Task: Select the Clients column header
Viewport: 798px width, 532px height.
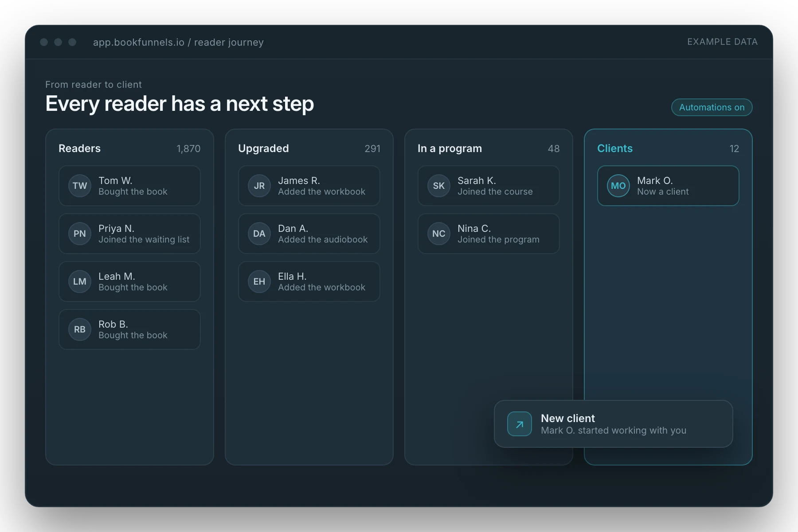Action: [x=615, y=149]
